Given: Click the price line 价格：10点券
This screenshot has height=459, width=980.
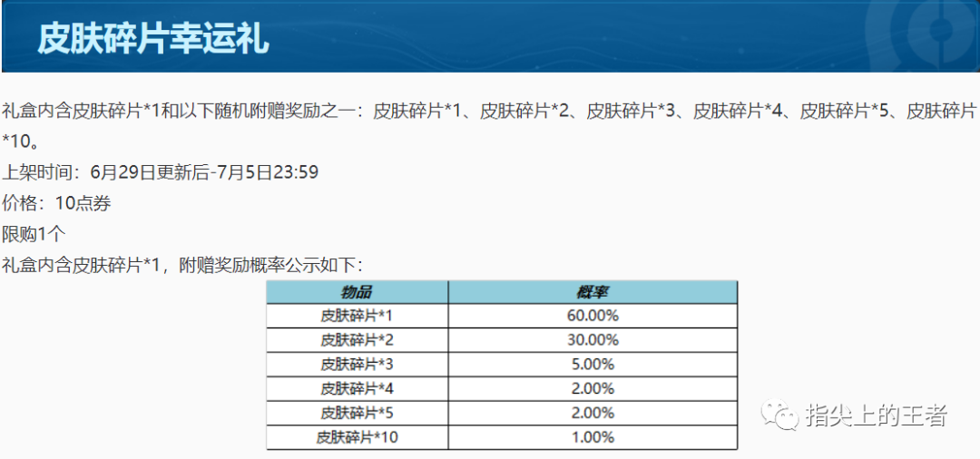Looking at the screenshot, I should pos(57,203).
